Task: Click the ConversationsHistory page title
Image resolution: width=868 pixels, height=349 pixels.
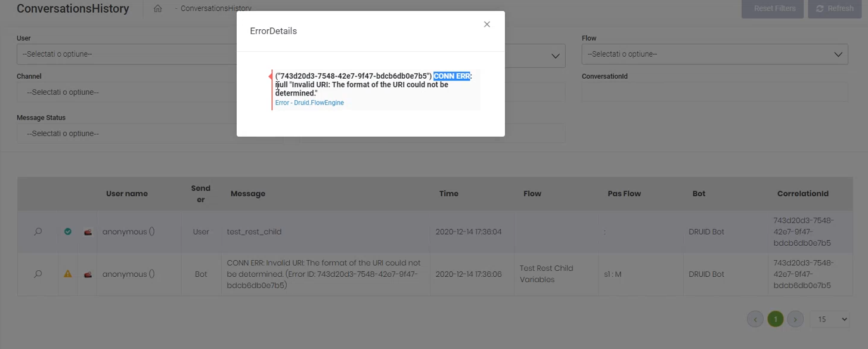Action: (x=73, y=9)
